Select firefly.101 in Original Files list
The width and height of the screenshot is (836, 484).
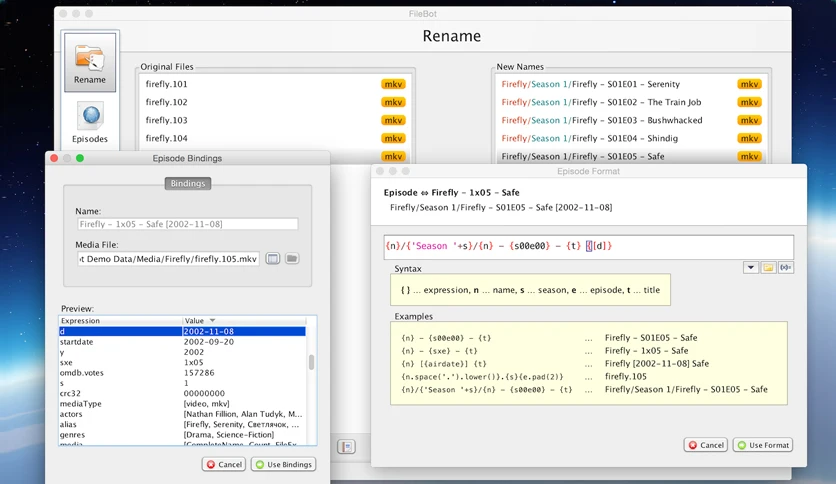click(x=275, y=84)
